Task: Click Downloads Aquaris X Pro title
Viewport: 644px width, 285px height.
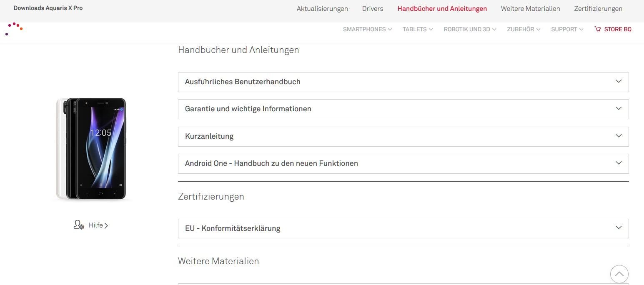Action: (48, 8)
